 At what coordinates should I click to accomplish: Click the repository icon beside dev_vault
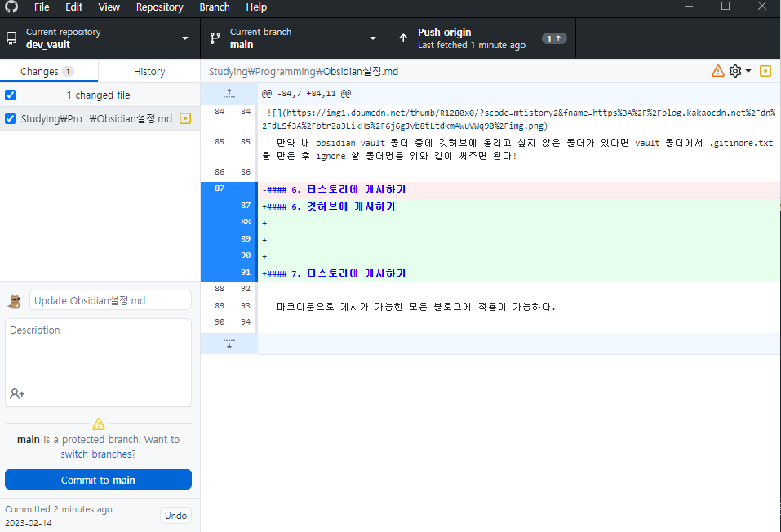(11, 38)
